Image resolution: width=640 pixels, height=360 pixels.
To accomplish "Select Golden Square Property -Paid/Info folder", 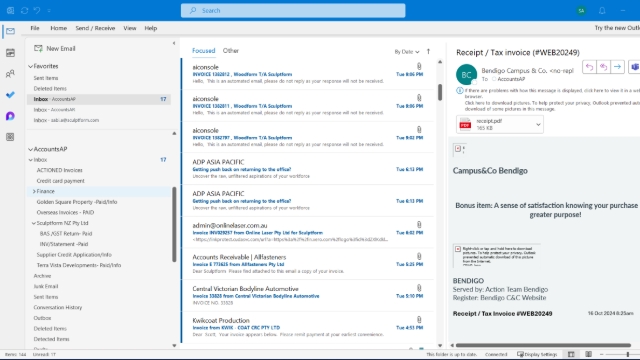I will 77,202.
